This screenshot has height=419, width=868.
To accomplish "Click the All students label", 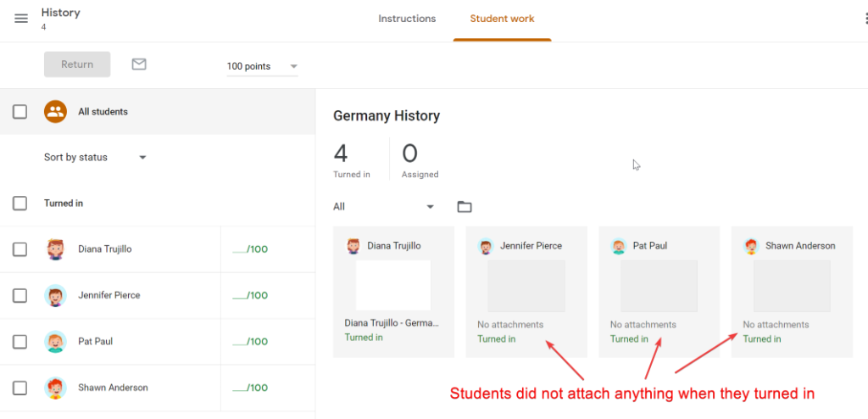I will click(103, 111).
